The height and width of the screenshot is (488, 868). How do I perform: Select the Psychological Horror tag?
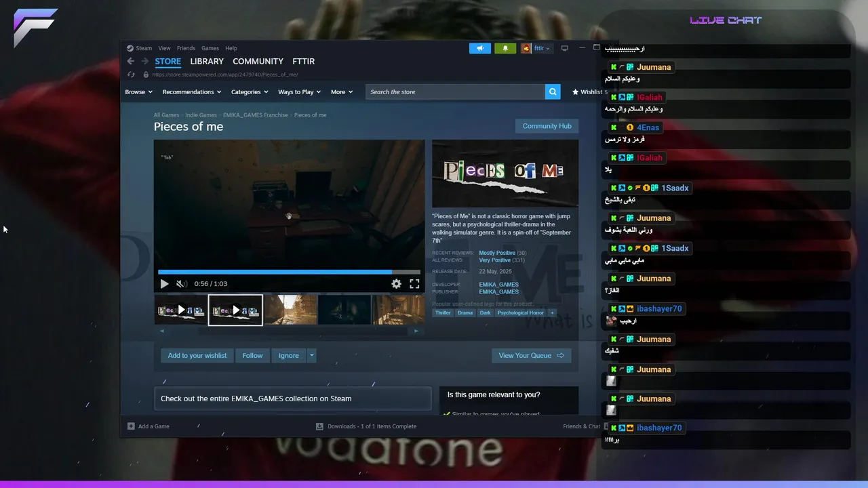click(x=520, y=312)
